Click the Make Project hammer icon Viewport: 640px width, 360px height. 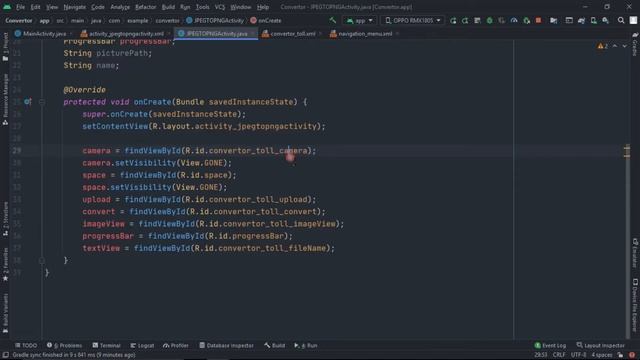pyautogui.click(x=333, y=20)
